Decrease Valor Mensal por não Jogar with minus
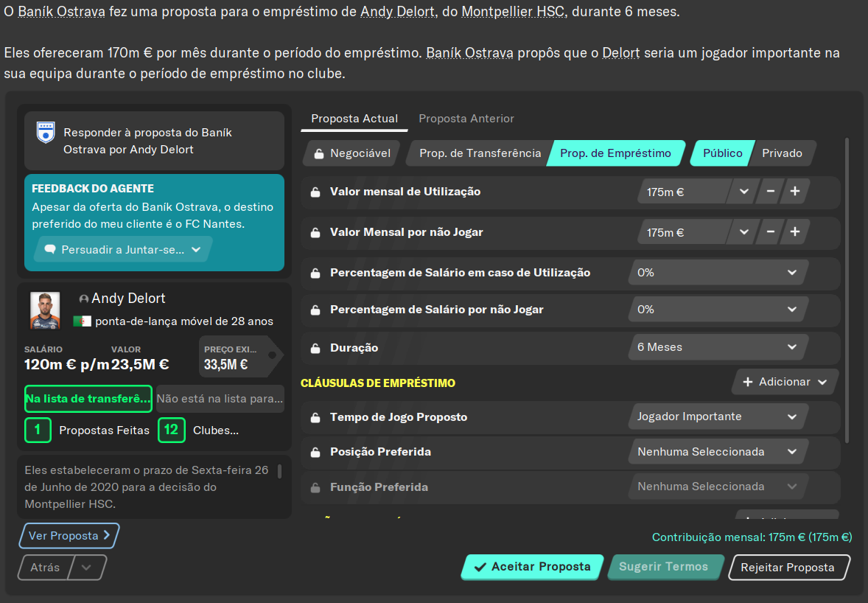This screenshot has height=603, width=868. pos(770,232)
